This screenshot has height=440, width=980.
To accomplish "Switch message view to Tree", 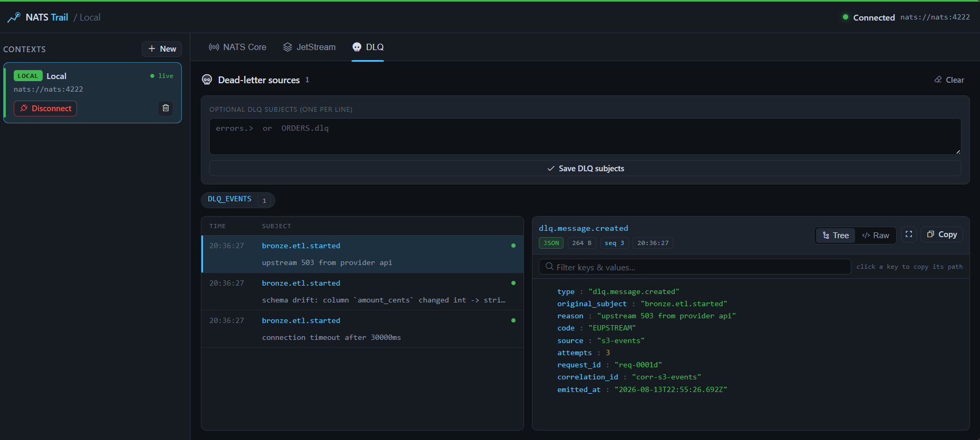I will pos(836,236).
